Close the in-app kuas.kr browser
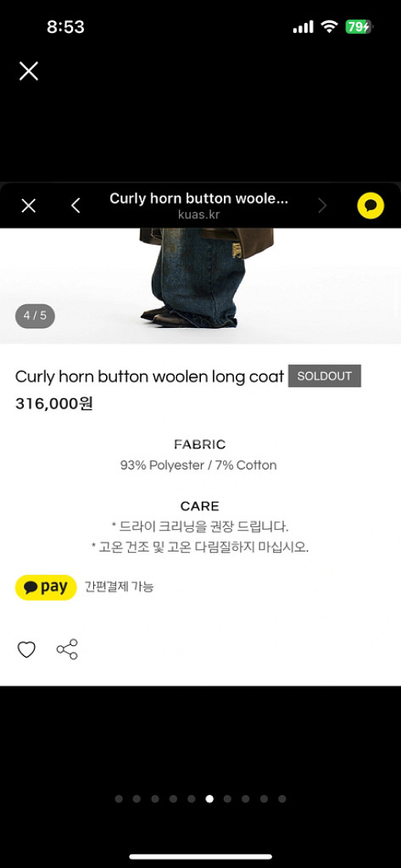 29,206
